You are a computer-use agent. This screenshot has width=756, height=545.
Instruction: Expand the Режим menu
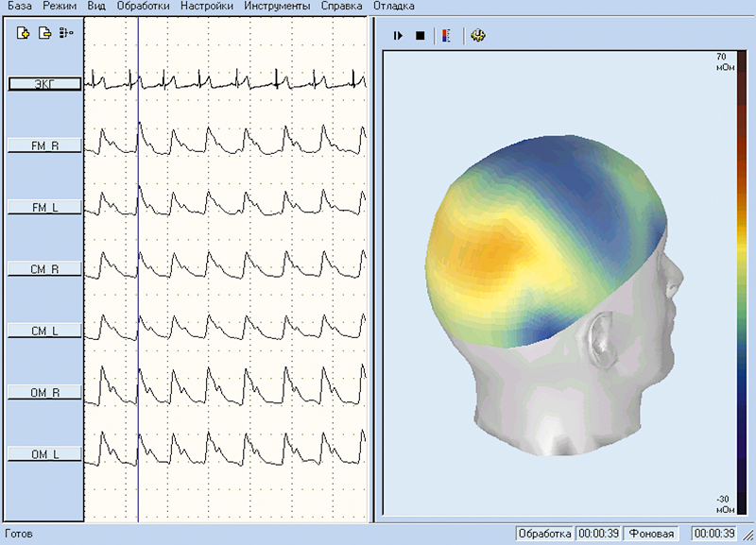point(60,7)
